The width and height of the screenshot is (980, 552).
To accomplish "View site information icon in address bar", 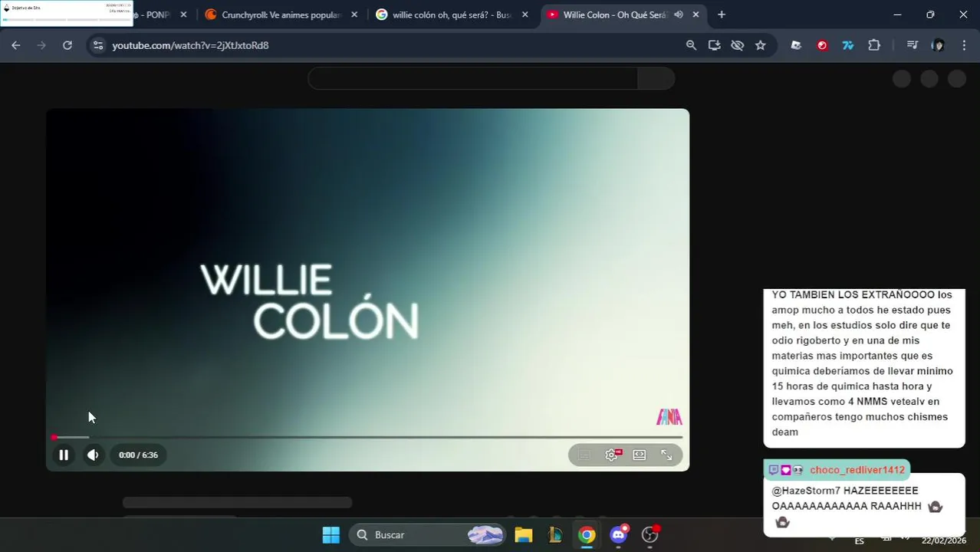I will 98,45.
